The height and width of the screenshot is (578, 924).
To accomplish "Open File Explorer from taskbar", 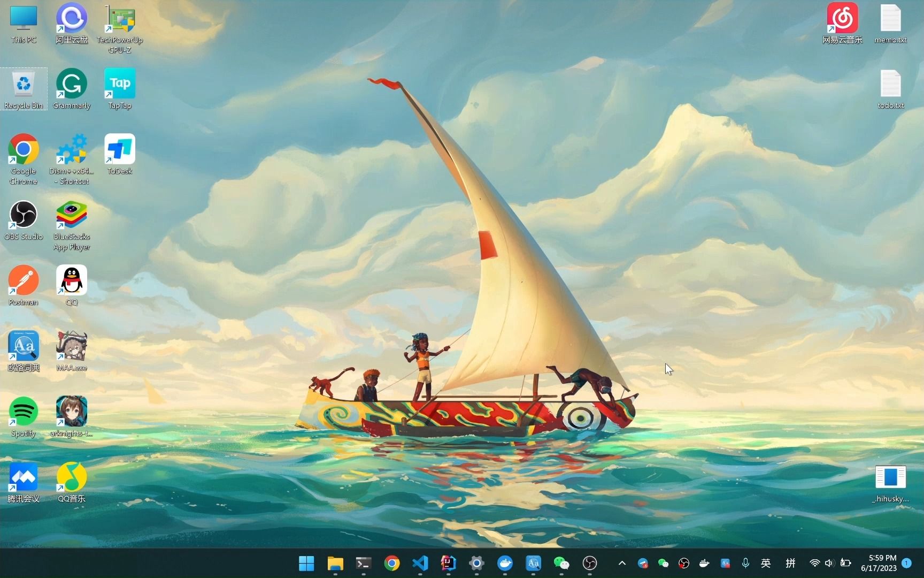I will [335, 563].
